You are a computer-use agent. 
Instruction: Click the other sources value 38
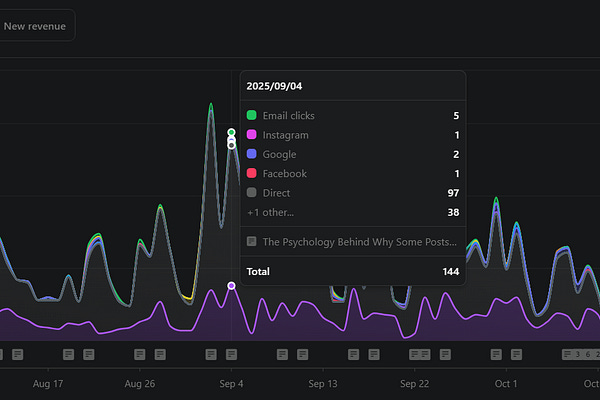(x=453, y=212)
